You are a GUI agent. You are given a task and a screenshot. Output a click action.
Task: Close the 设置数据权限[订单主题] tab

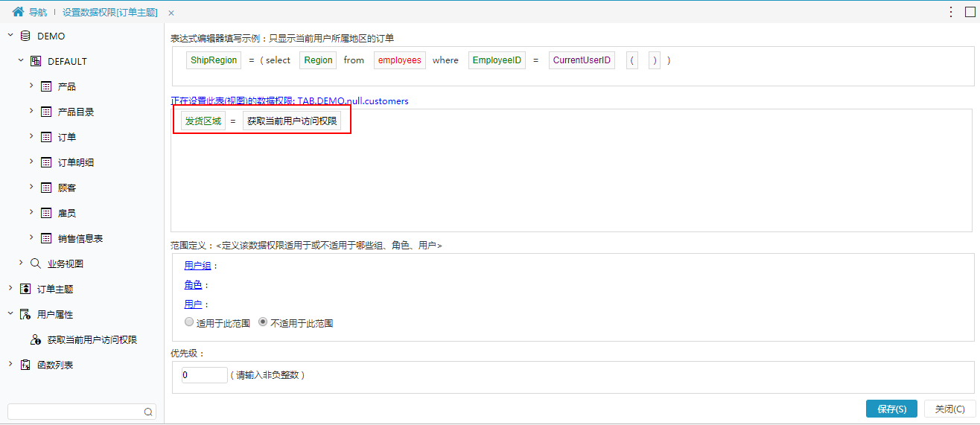pyautogui.click(x=171, y=13)
